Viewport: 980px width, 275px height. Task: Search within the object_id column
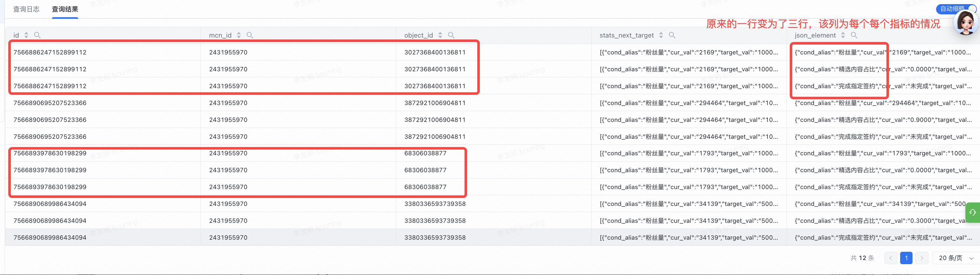[x=451, y=35]
